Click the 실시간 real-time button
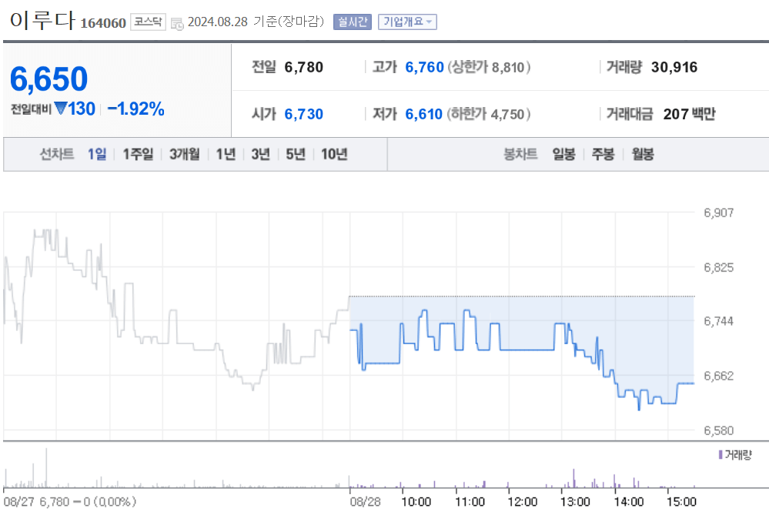The image size is (769, 532). pos(352,22)
